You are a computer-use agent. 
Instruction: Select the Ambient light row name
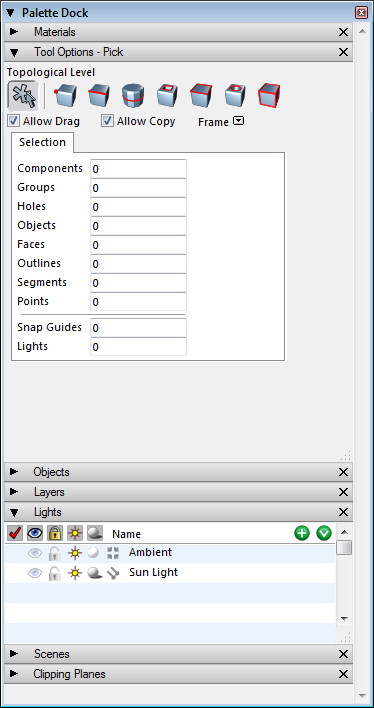(150, 552)
